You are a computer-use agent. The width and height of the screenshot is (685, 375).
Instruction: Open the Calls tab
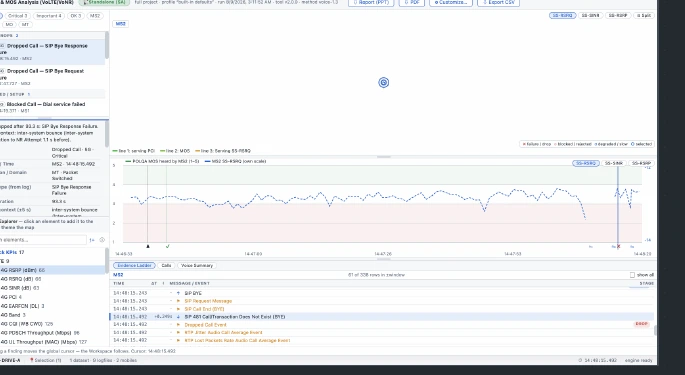pos(166,265)
